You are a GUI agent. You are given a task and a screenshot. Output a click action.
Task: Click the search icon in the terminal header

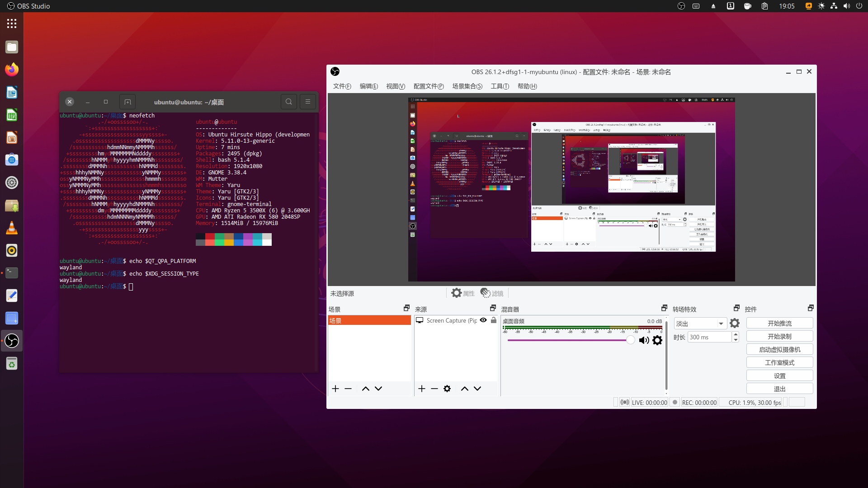click(289, 102)
